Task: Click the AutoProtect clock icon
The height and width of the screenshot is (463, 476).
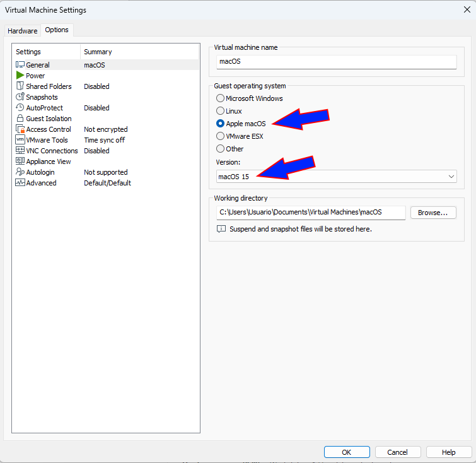Action: (x=20, y=108)
